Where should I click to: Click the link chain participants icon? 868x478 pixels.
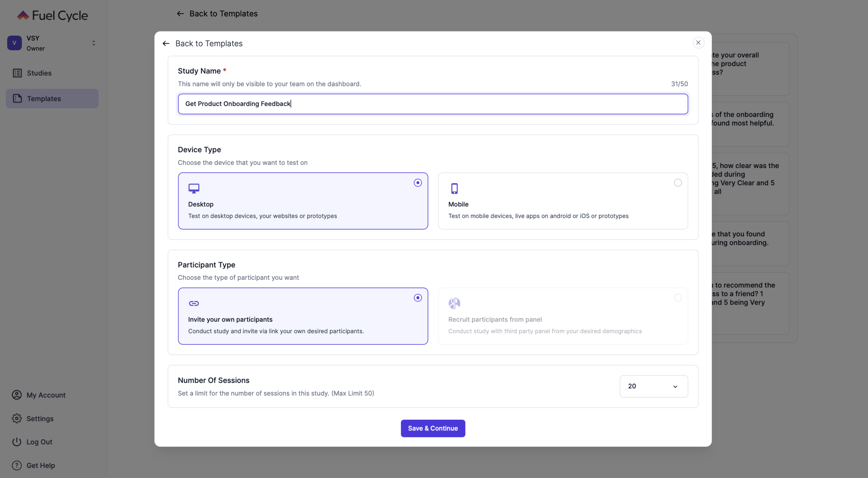194,303
